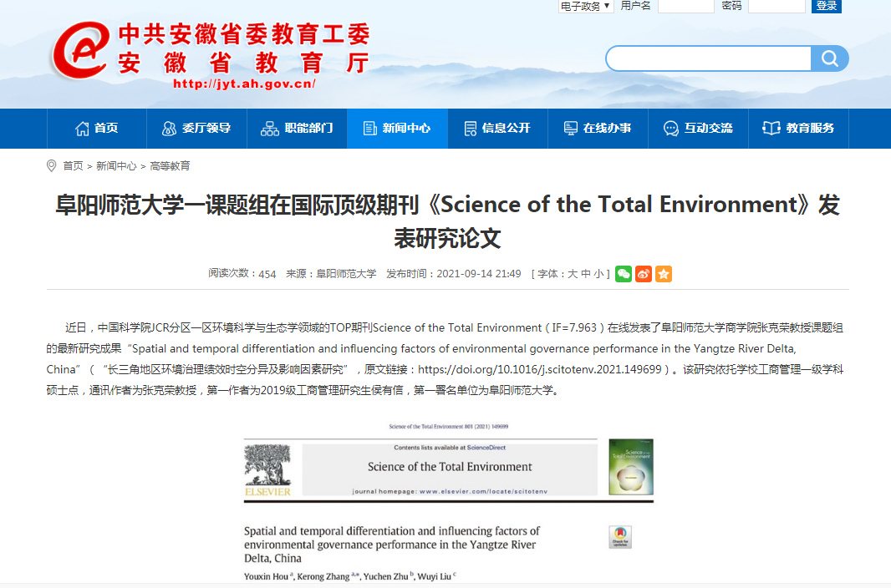This screenshot has height=588, width=891.
Task: Select large font size 大
Action: [x=573, y=274]
